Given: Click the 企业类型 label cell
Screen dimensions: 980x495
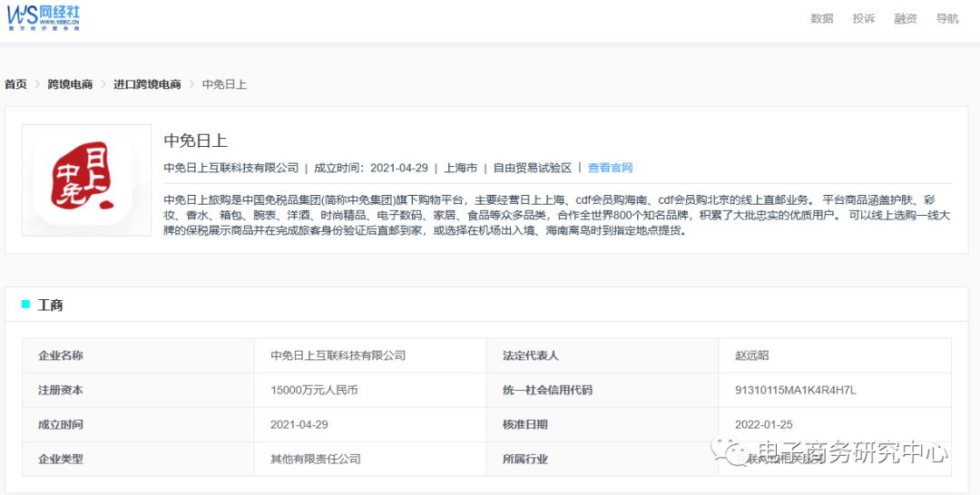Looking at the screenshot, I should click(x=138, y=459).
